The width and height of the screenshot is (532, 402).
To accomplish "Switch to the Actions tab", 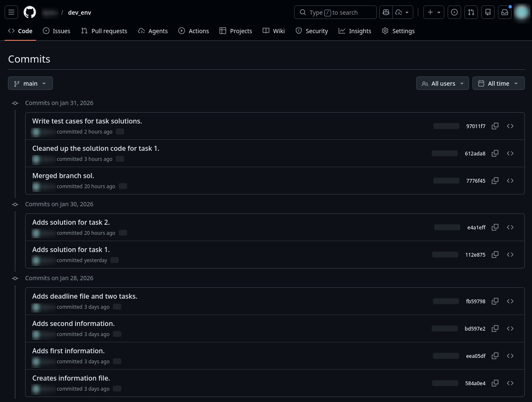I will pos(193,31).
